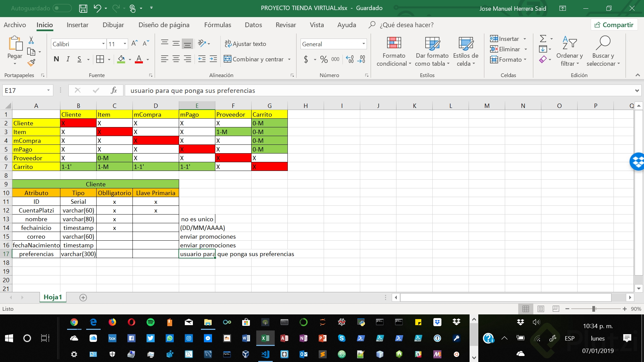Click the Cut scissors icon

(31, 40)
